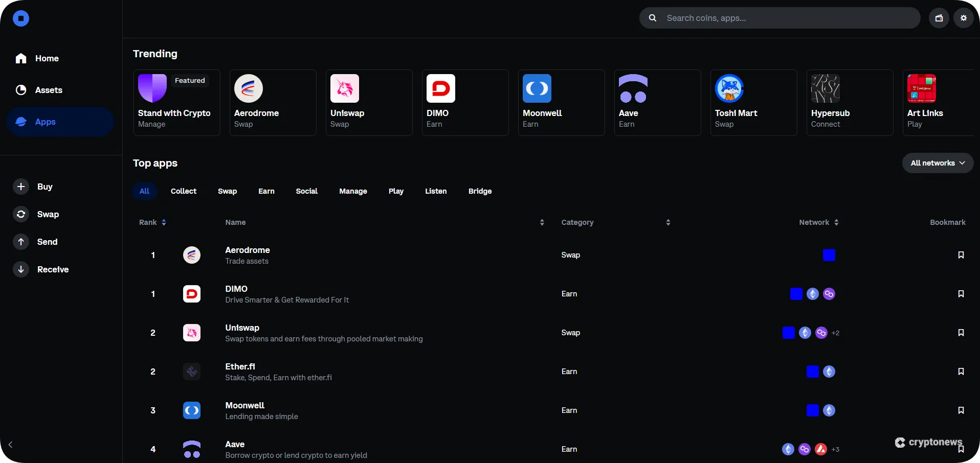Screen dimensions: 980x463
Task: Click the wallet icon near search bar
Action: (939, 17)
